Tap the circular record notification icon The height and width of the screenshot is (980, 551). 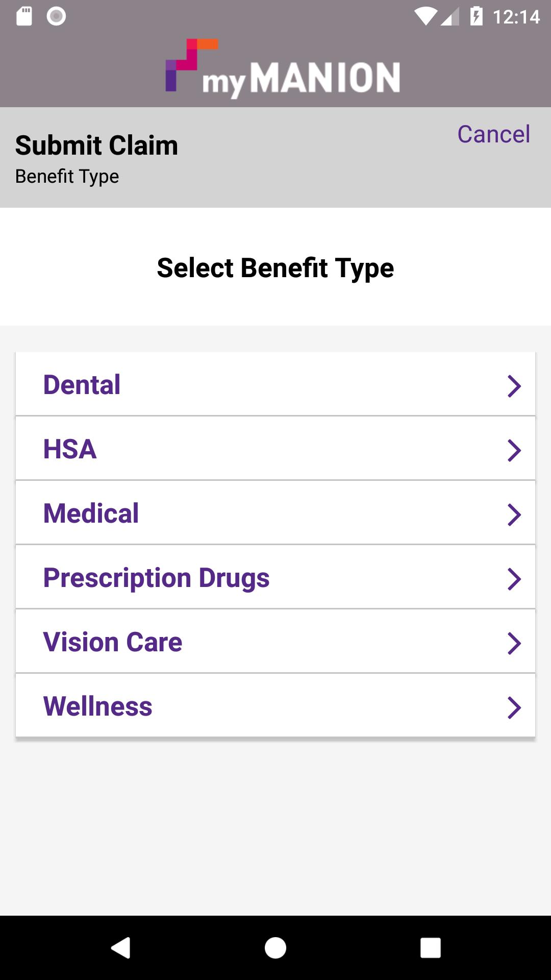pos(56,16)
